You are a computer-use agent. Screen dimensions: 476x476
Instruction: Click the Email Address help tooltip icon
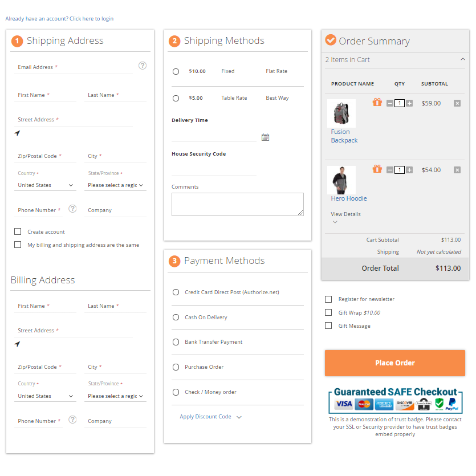pos(143,66)
